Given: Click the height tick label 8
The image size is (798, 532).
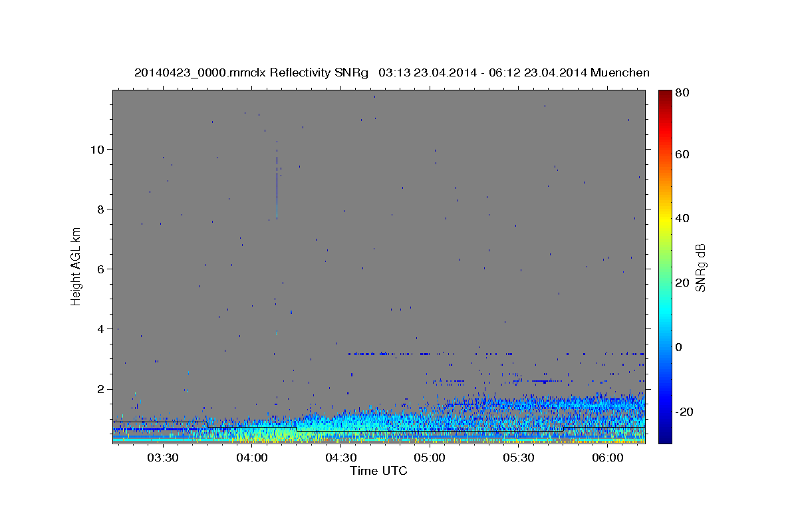Looking at the screenshot, I should coord(100,209).
